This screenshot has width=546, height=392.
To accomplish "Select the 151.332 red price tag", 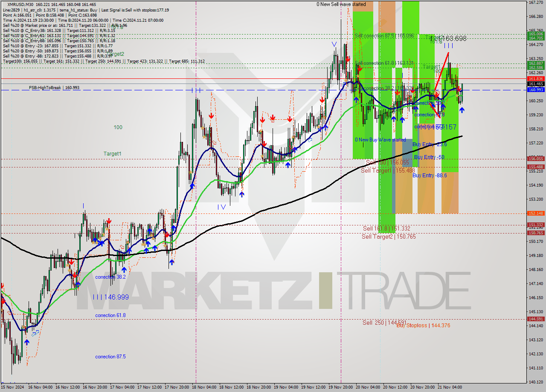I will point(536,225).
